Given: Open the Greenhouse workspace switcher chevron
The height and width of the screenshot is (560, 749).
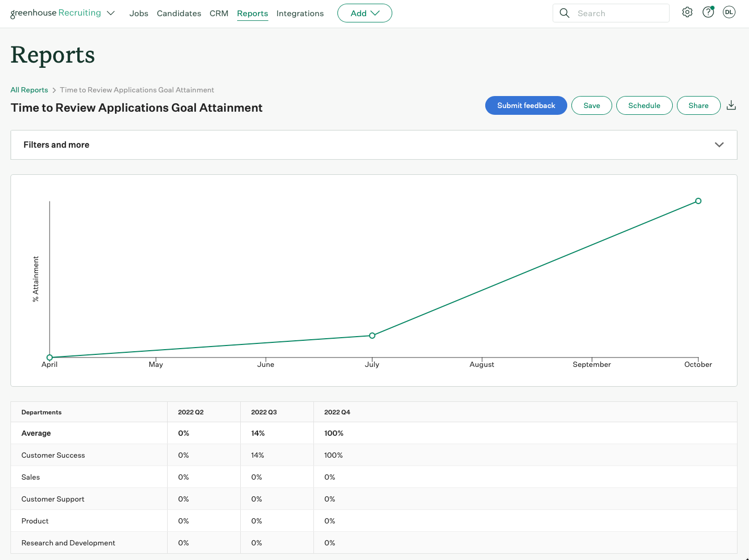Looking at the screenshot, I should tap(110, 13).
